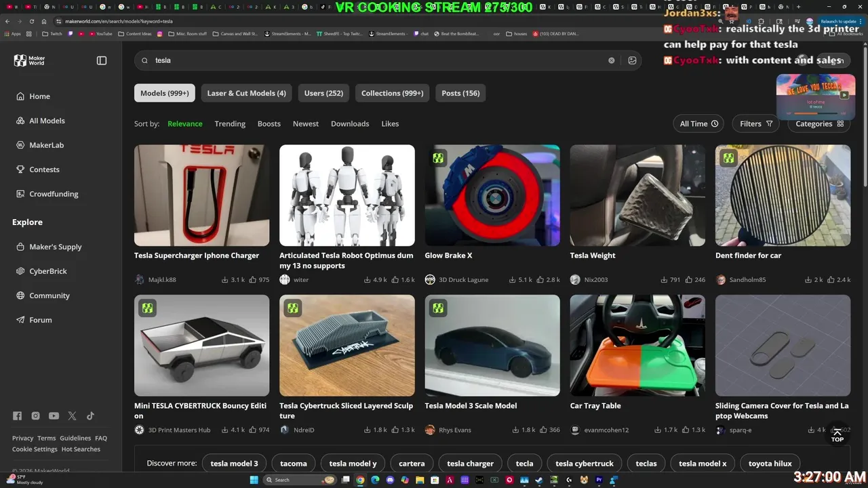Screen dimensions: 868x488
Task: Click download icon on Tesla Weight card
Action: 664,279
